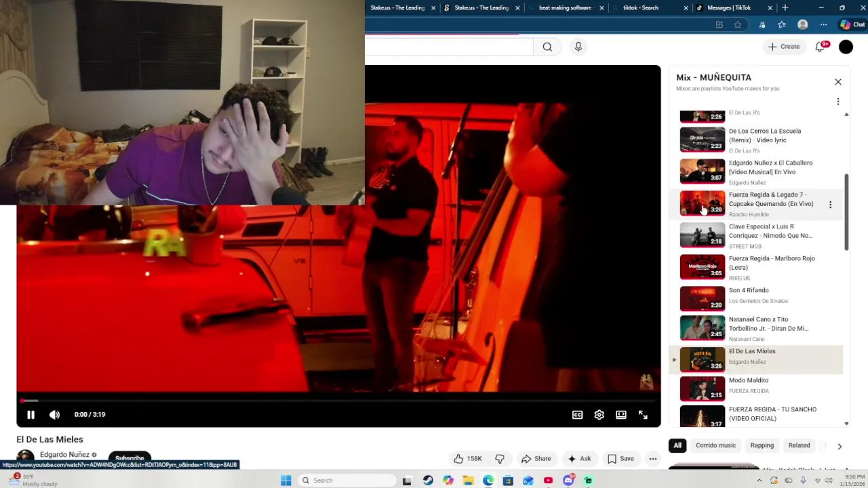868x488 pixels.
Task: Subscribe to Edgardo Nuñez channel
Action: tap(130, 458)
